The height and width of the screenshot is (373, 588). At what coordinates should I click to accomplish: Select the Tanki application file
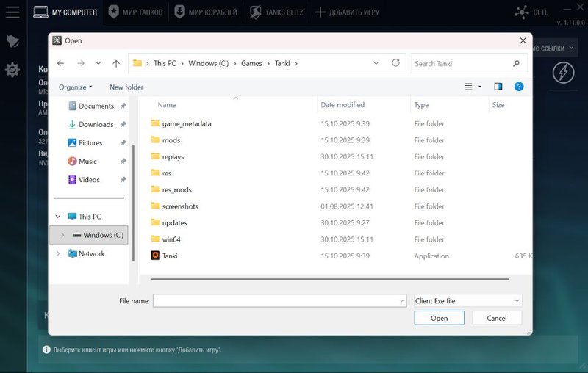(x=170, y=256)
